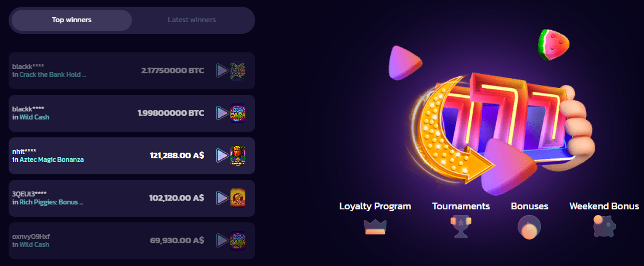Click the play icon in the Aztec Magic Bonanza row
The height and width of the screenshot is (266, 644).
tap(222, 156)
